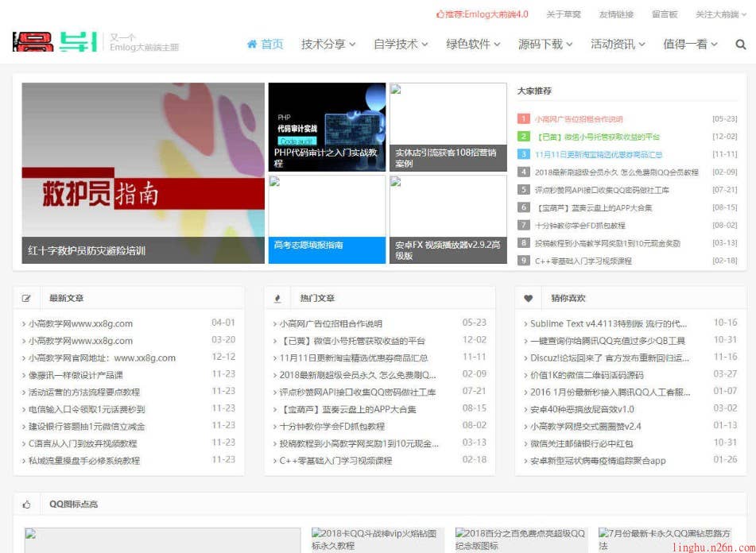Click the heart icon on 猜你喜欢 panel
The height and width of the screenshot is (553, 756).
[529, 297]
